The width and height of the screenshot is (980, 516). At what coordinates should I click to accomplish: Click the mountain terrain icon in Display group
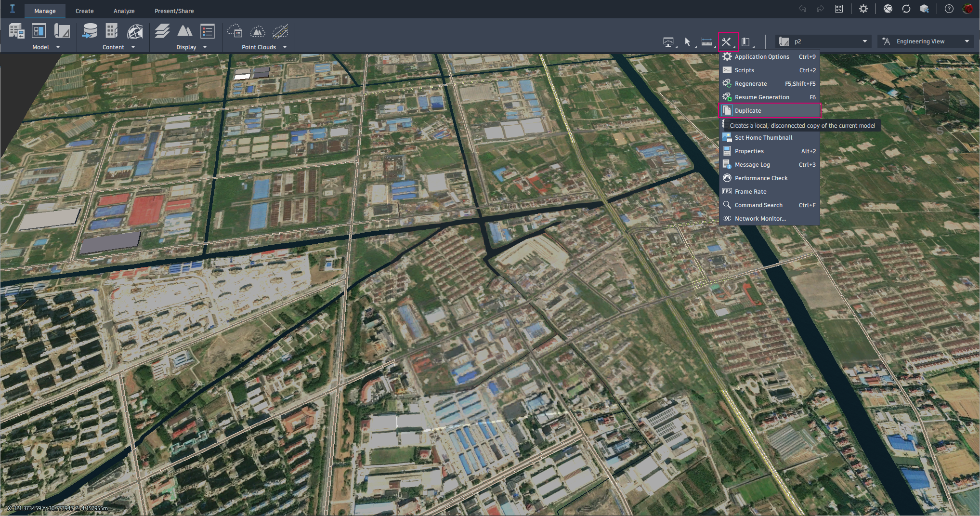point(184,31)
